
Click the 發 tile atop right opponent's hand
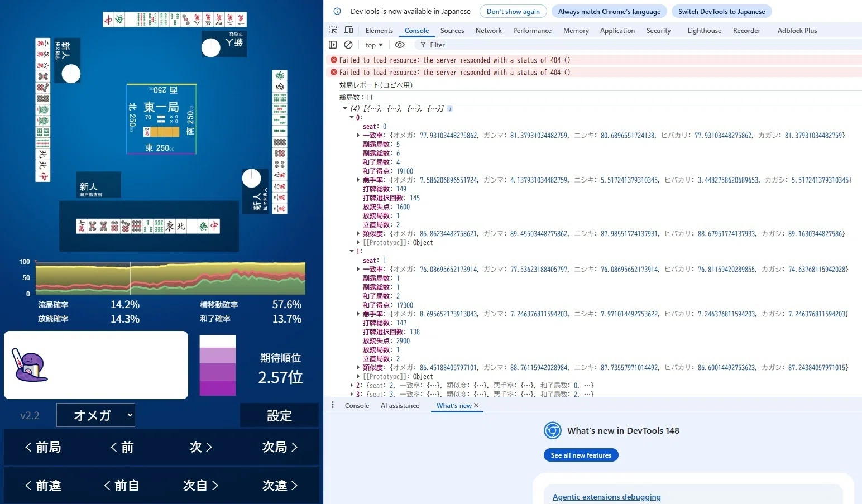[x=280, y=75]
